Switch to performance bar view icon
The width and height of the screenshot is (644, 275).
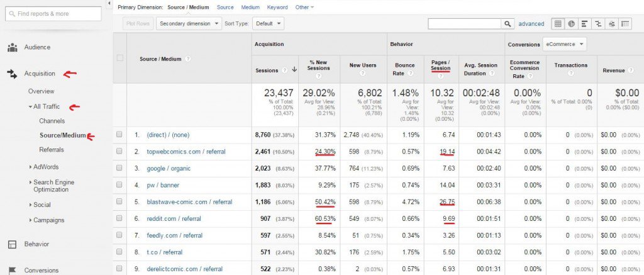[584, 24]
